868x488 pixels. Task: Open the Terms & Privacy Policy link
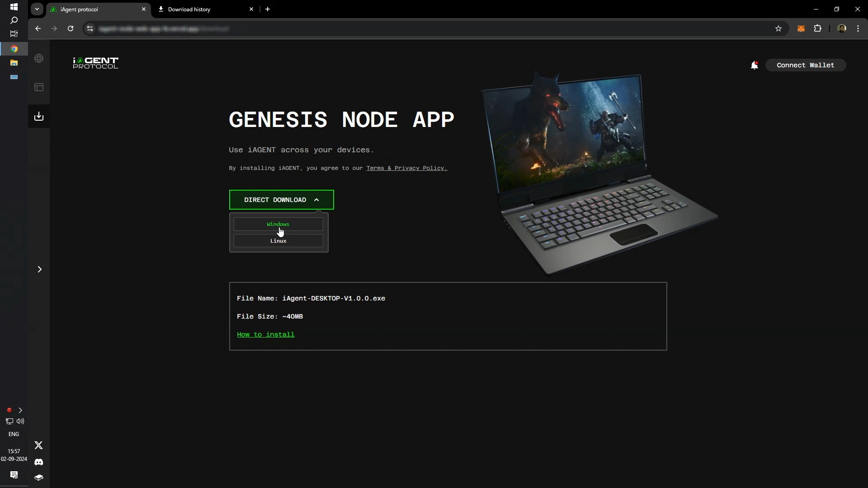point(406,168)
